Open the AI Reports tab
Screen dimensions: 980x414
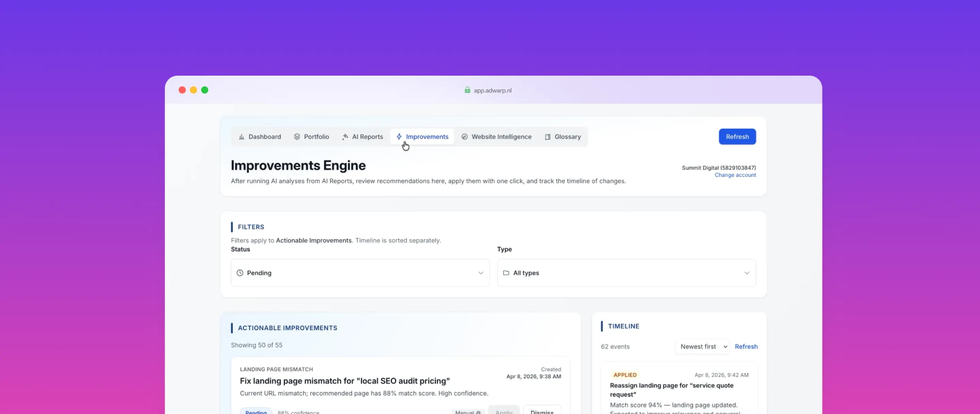[x=367, y=137]
